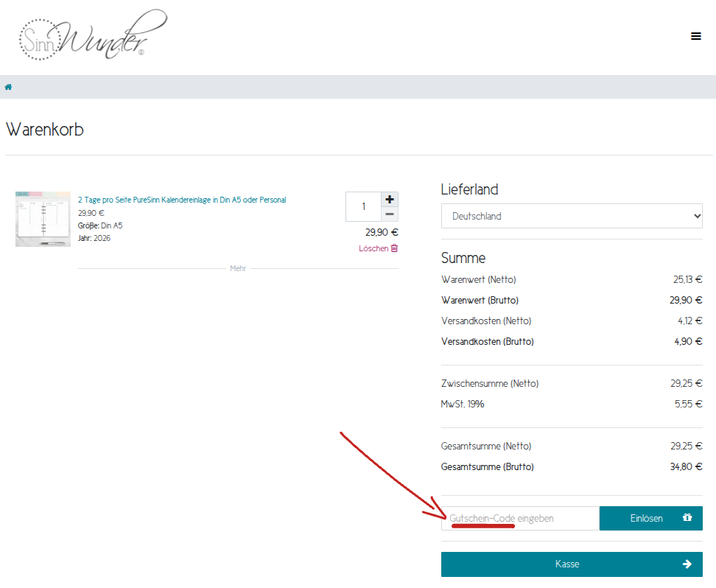Open the hamburger navigation menu

click(695, 36)
